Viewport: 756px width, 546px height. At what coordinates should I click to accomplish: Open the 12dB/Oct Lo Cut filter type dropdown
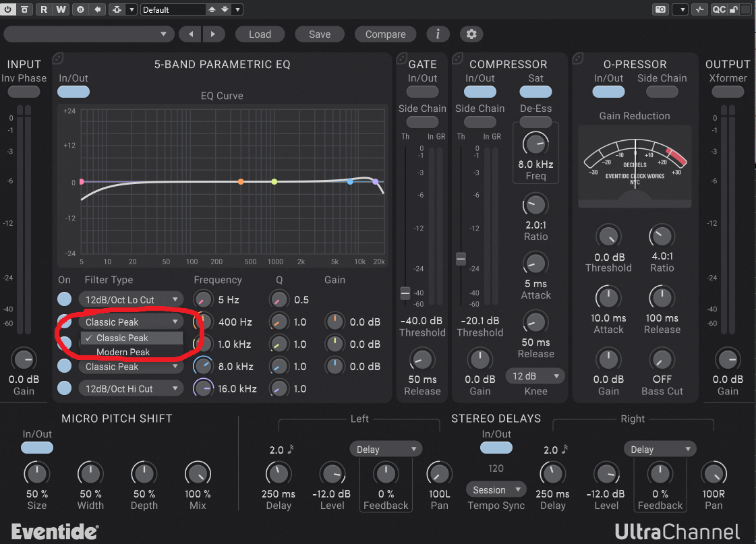pos(131,300)
